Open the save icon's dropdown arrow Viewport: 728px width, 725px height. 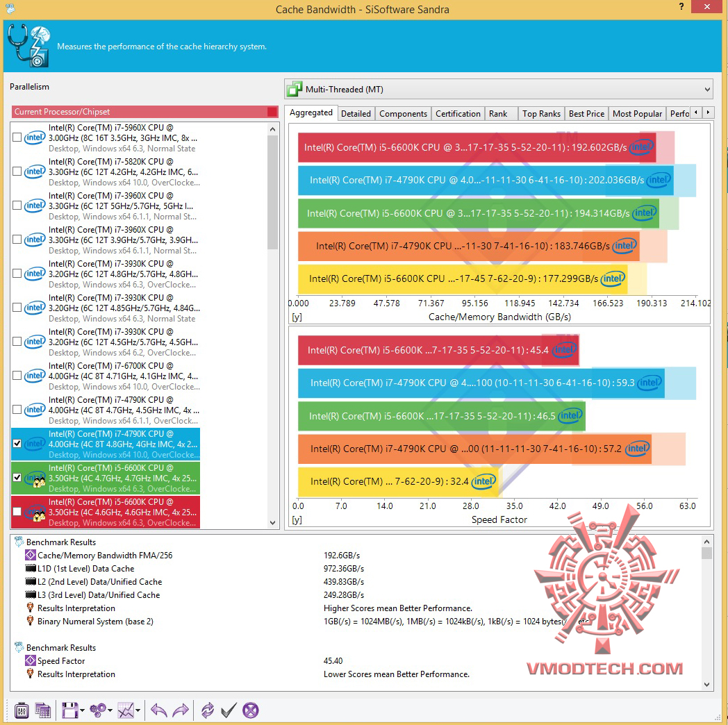click(82, 710)
